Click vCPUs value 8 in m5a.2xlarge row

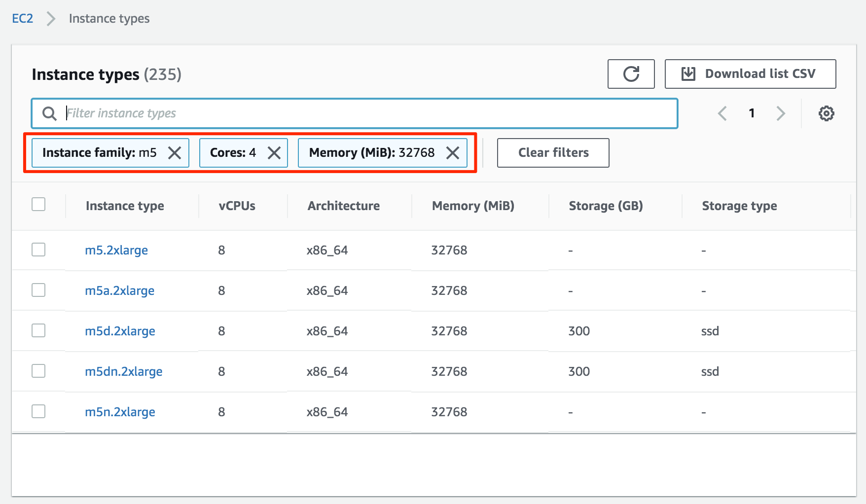click(221, 290)
